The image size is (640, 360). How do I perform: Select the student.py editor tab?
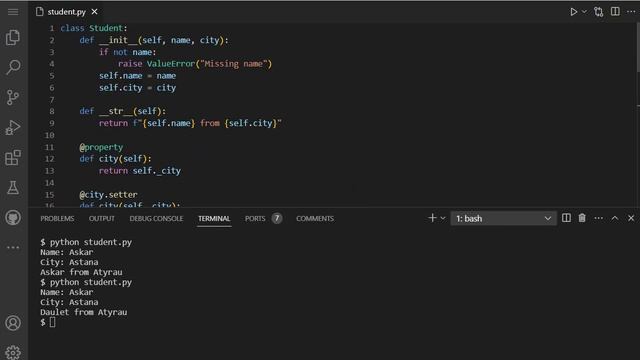click(66, 12)
